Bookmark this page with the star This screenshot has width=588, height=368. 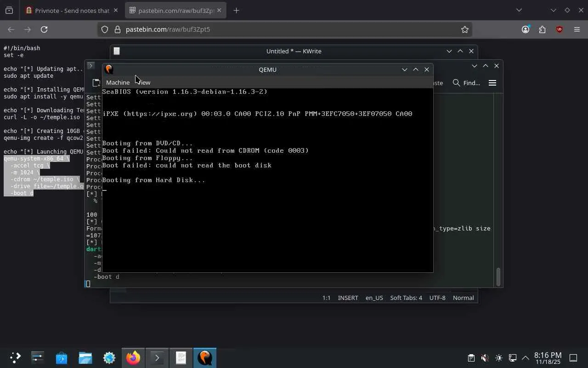click(465, 29)
